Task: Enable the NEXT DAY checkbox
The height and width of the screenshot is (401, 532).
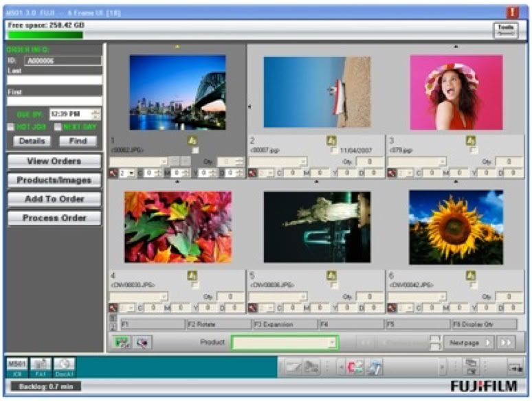Action: [x=58, y=127]
